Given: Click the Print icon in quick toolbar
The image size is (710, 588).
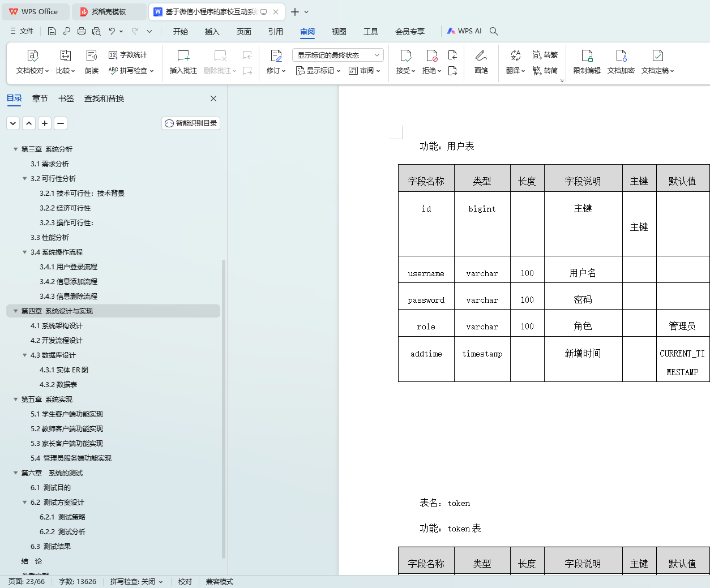Looking at the screenshot, I should click(x=82, y=31).
